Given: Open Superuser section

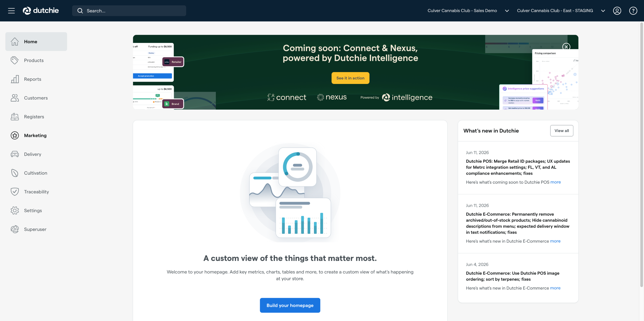Looking at the screenshot, I should [x=36, y=229].
